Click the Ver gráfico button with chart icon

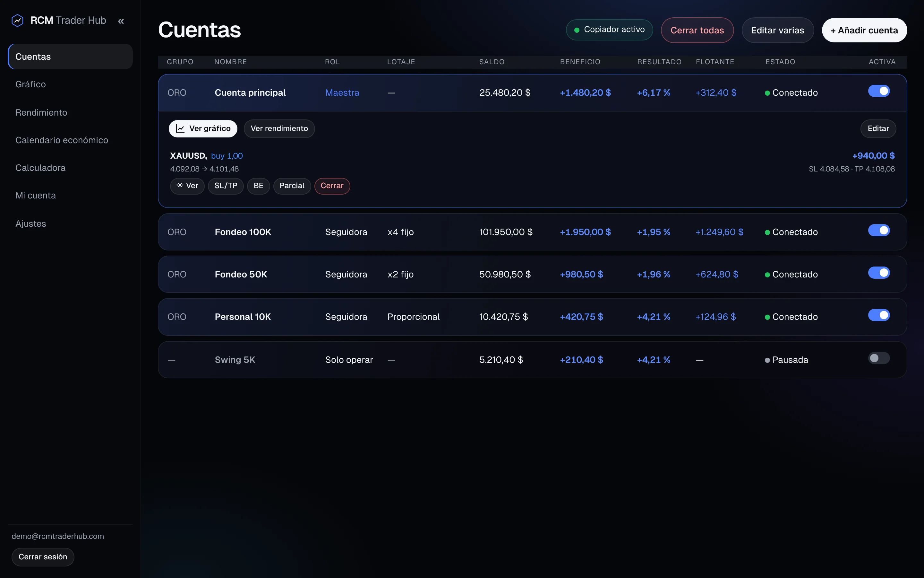coord(203,128)
